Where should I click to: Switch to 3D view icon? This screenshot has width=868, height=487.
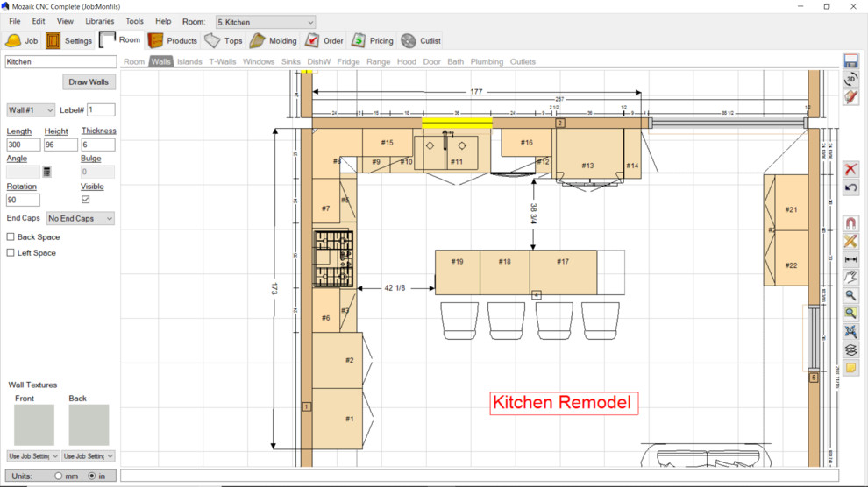click(850, 79)
